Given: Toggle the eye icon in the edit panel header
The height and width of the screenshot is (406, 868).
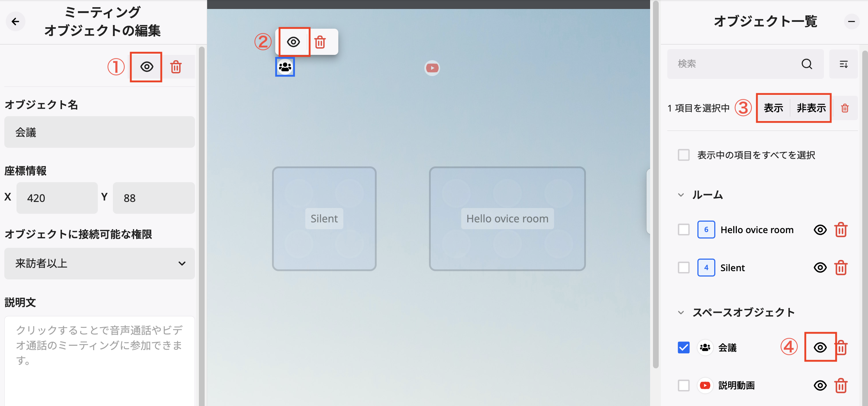Looking at the screenshot, I should click(x=146, y=66).
